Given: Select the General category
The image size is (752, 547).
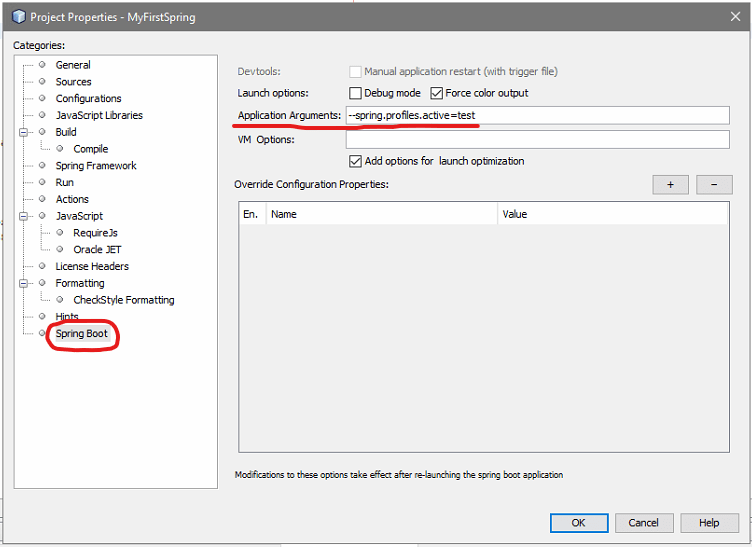Looking at the screenshot, I should pos(73,65).
